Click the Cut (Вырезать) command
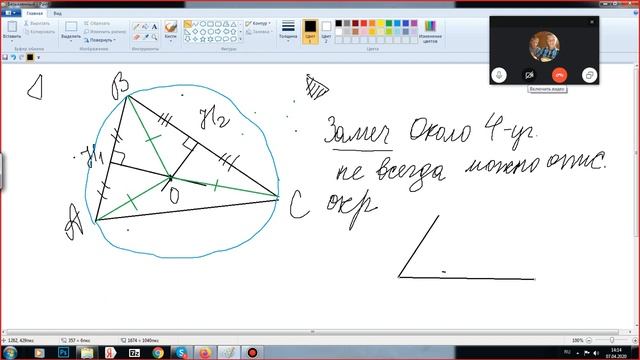The image size is (640, 360). pyautogui.click(x=37, y=23)
